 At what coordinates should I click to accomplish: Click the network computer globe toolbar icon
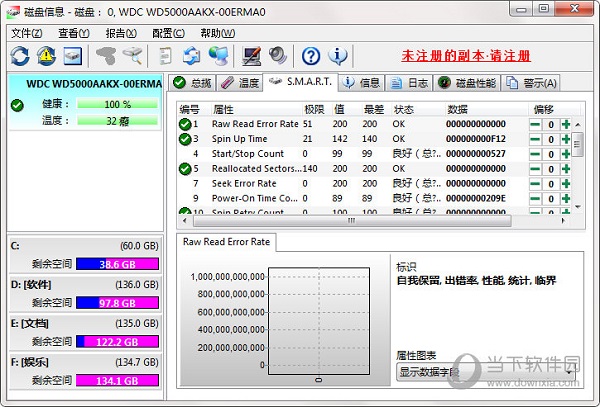[218, 56]
